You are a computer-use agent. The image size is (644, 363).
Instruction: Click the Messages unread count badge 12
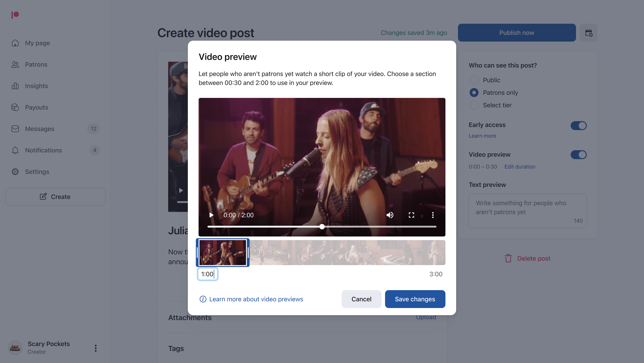tap(93, 129)
